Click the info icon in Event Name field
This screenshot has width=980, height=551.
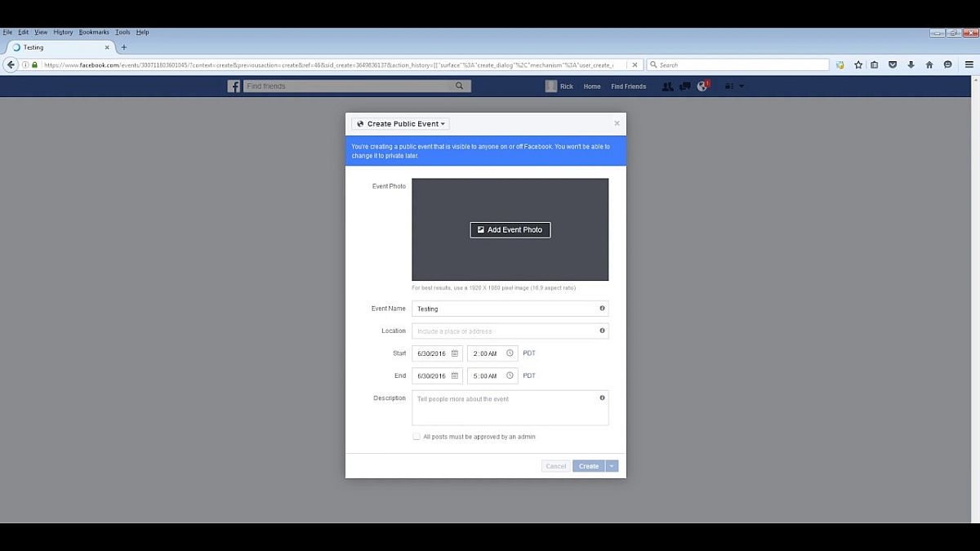pyautogui.click(x=602, y=309)
